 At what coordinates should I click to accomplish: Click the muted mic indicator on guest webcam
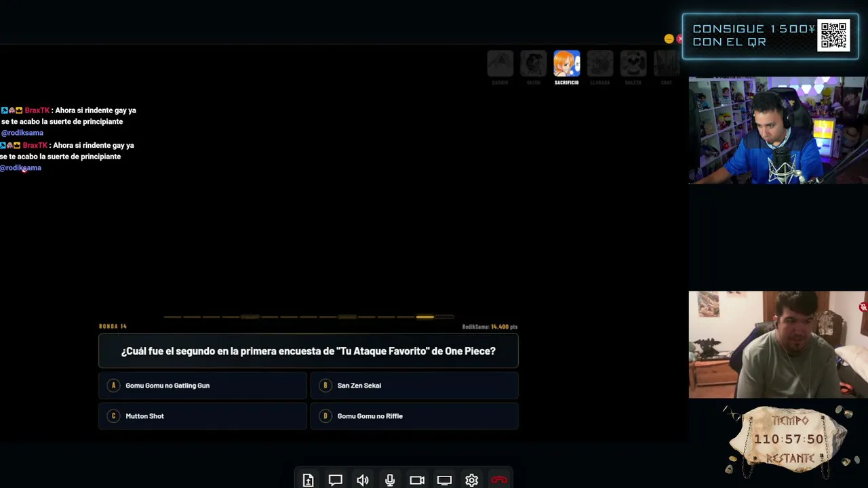pos(863,307)
